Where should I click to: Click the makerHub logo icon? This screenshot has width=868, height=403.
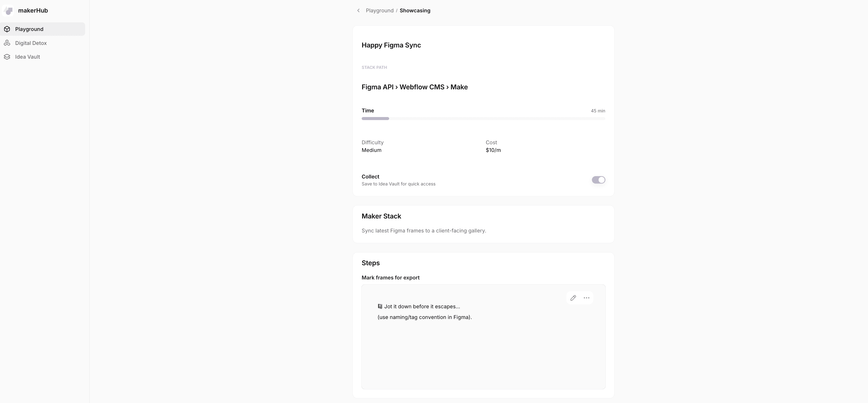[8, 11]
